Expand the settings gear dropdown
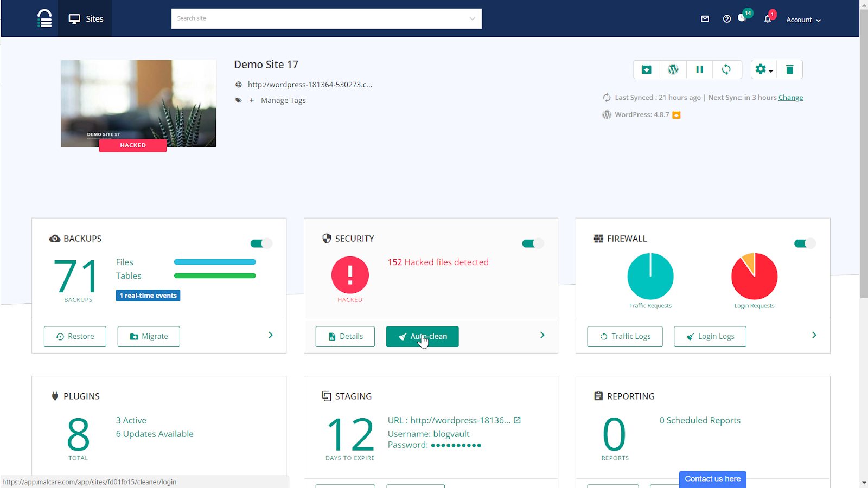Viewport: 868px width, 488px height. pyautogui.click(x=763, y=69)
